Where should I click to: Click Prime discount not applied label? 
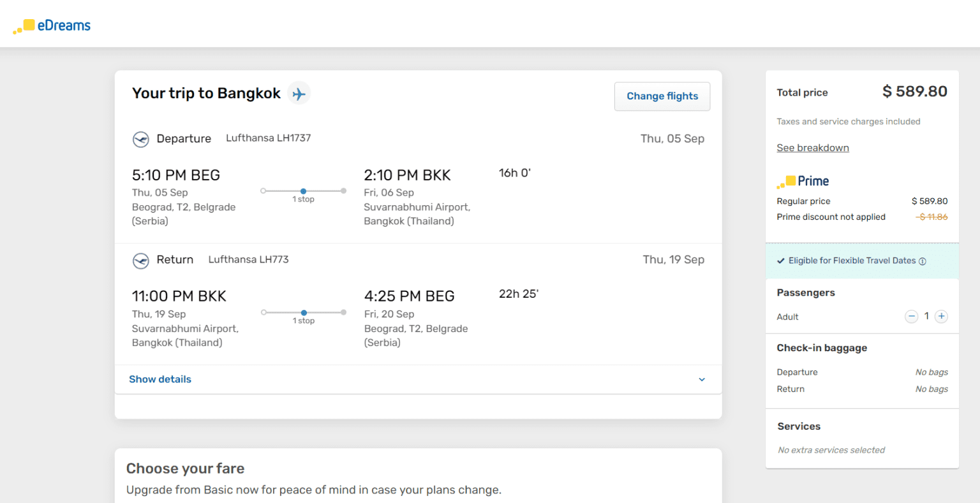click(831, 217)
